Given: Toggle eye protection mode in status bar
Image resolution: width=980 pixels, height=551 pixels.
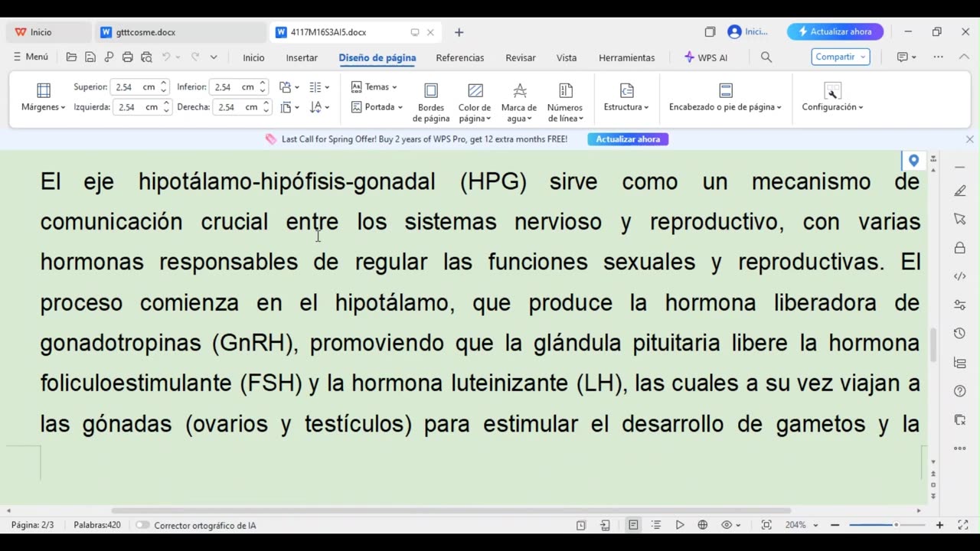Looking at the screenshot, I should click(x=727, y=525).
